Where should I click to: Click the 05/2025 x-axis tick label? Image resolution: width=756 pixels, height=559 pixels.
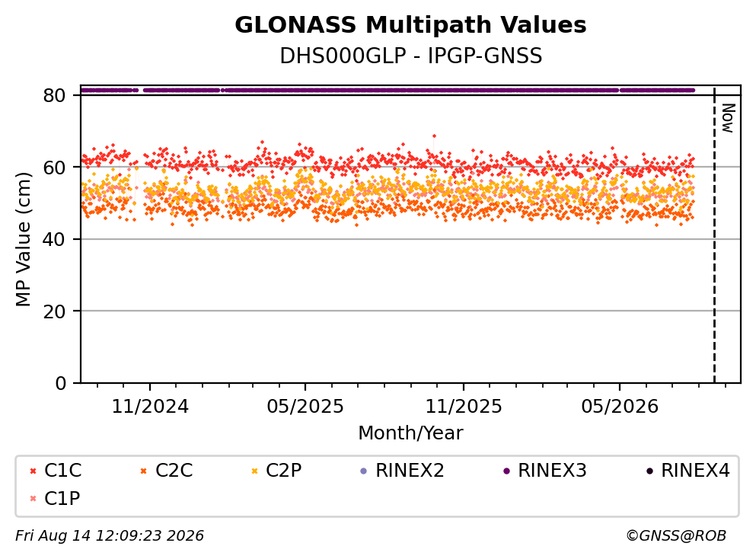pos(305,407)
